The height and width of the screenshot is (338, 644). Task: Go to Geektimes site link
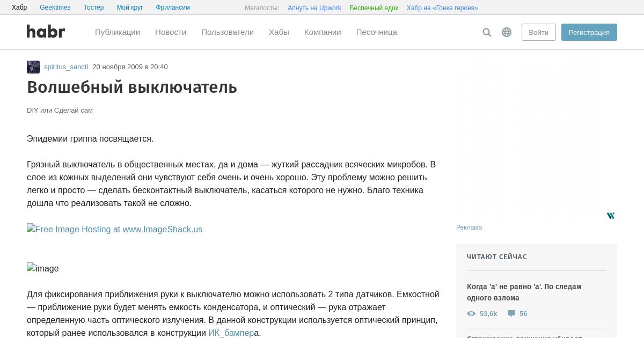pyautogui.click(x=55, y=8)
